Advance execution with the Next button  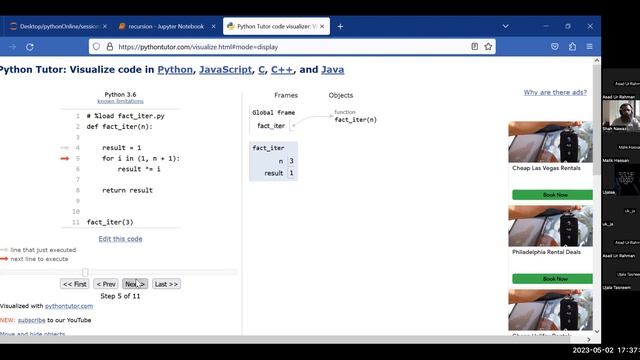tap(135, 284)
